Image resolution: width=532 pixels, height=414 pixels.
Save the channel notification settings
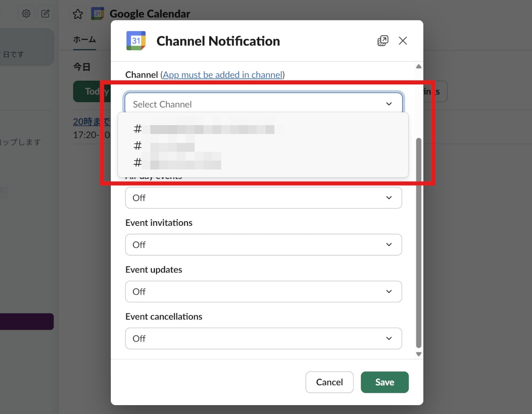[384, 382]
